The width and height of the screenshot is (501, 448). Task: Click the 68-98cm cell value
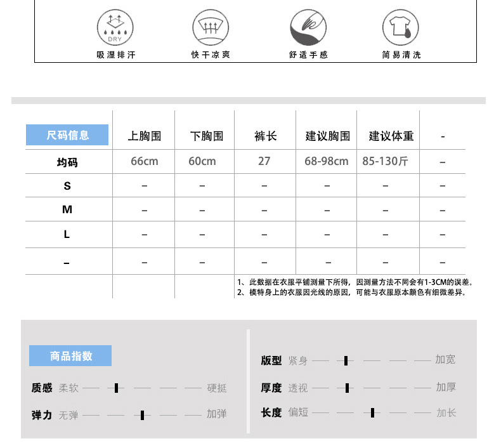click(326, 161)
